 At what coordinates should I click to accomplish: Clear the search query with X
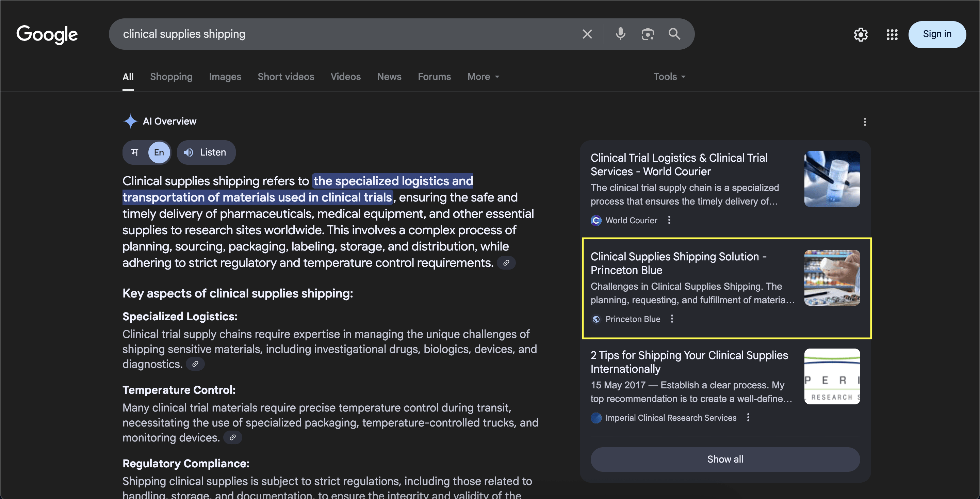[x=587, y=34]
